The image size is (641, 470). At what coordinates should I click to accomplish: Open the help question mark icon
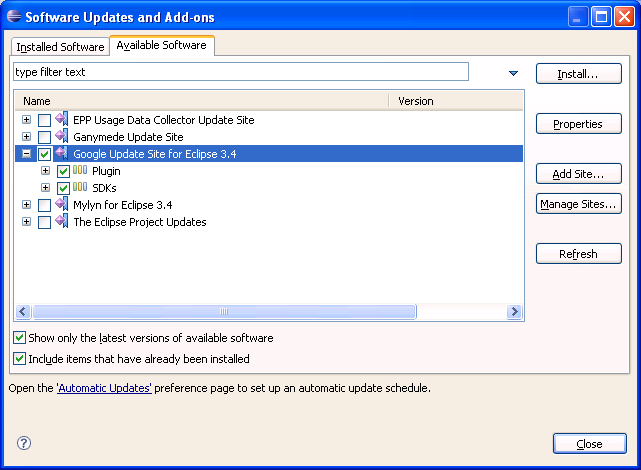coord(24,443)
